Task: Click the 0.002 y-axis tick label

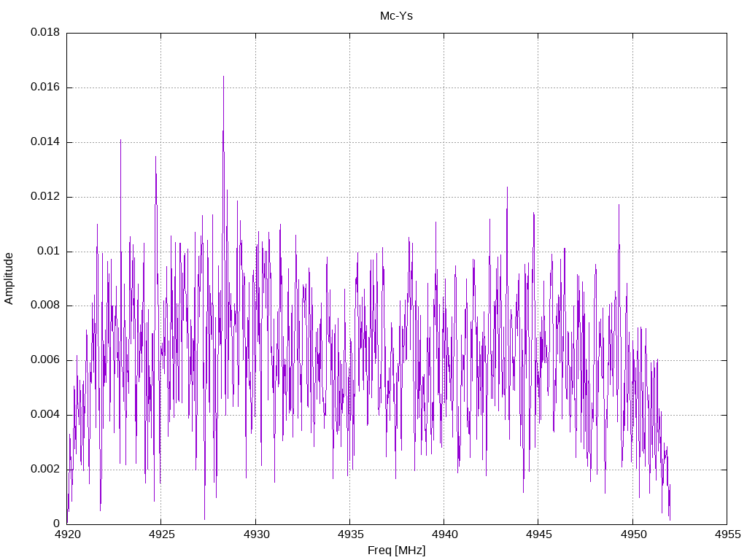Action: 45,469
